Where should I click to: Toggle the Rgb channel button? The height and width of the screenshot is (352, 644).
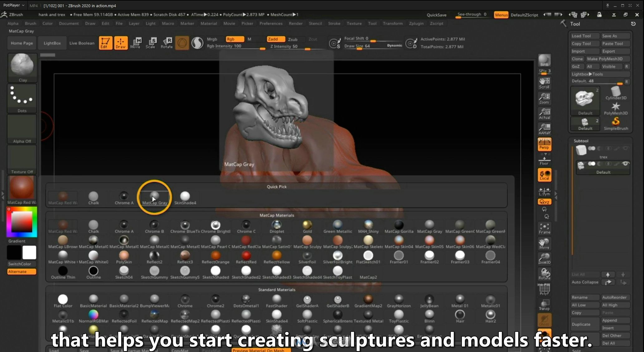(x=235, y=39)
